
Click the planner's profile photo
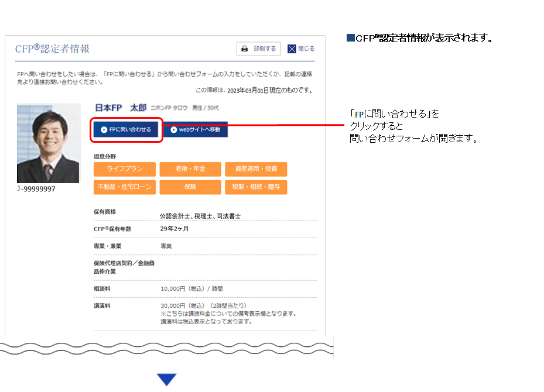(x=49, y=143)
